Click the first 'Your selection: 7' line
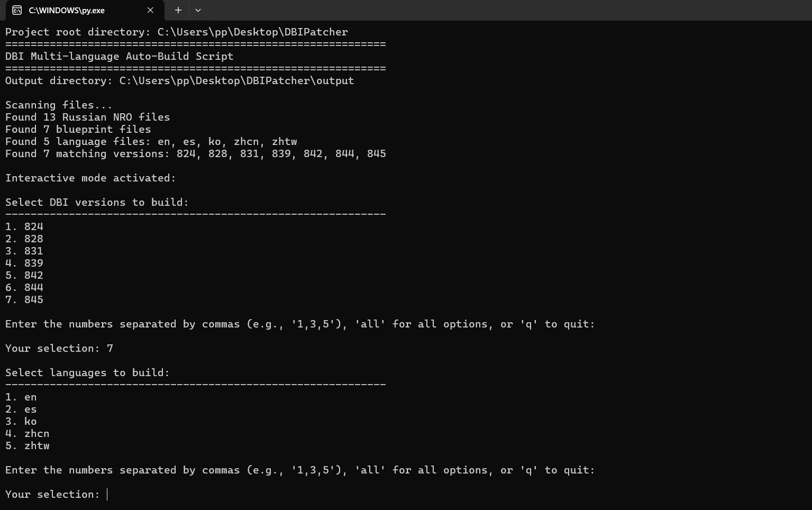This screenshot has height=510, width=812. 59,348
